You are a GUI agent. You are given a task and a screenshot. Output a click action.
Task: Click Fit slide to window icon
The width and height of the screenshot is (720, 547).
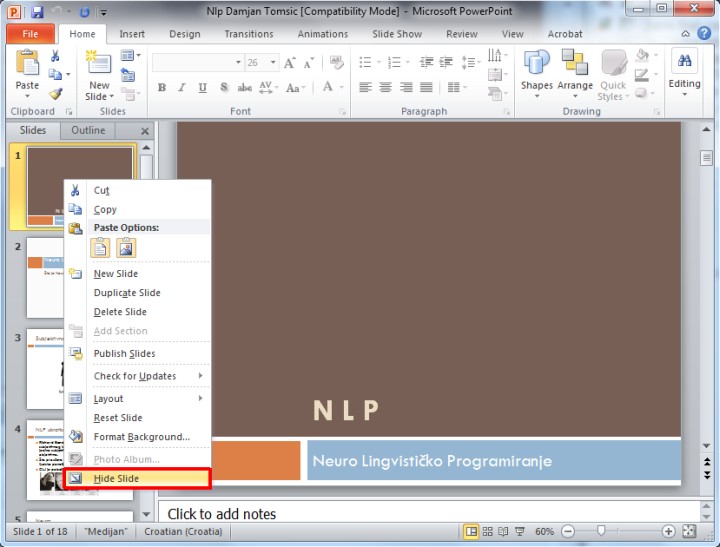(688, 531)
